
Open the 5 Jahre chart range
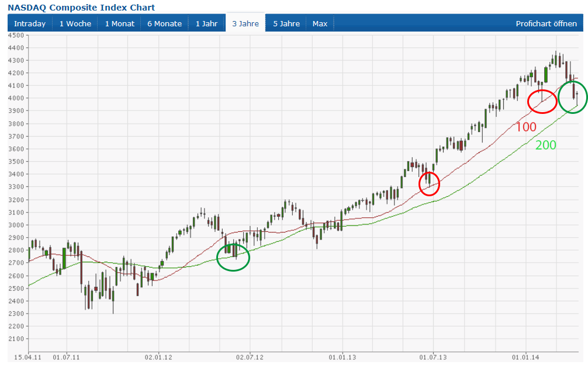pyautogui.click(x=286, y=23)
